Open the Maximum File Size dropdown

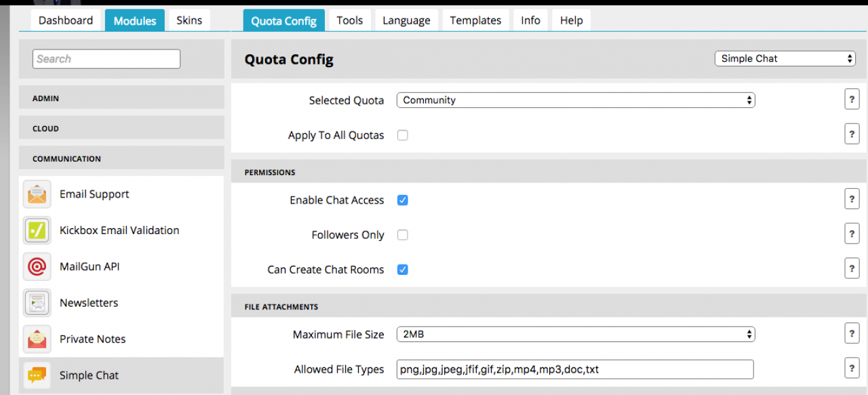tap(575, 334)
